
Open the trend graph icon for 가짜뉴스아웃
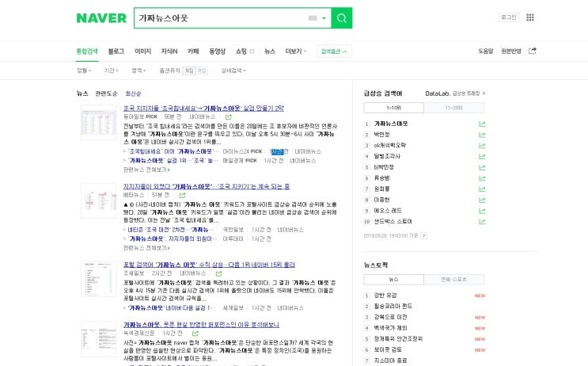[x=482, y=124]
